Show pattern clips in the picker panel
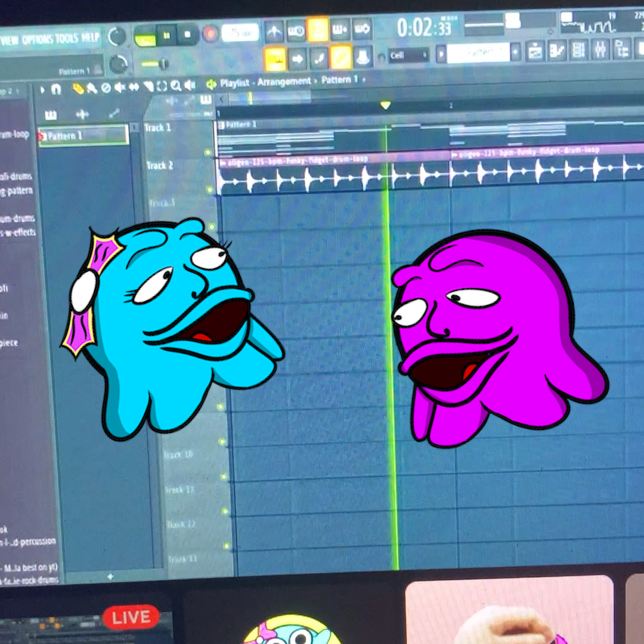Screen dimensions: 644x644 click(x=51, y=116)
